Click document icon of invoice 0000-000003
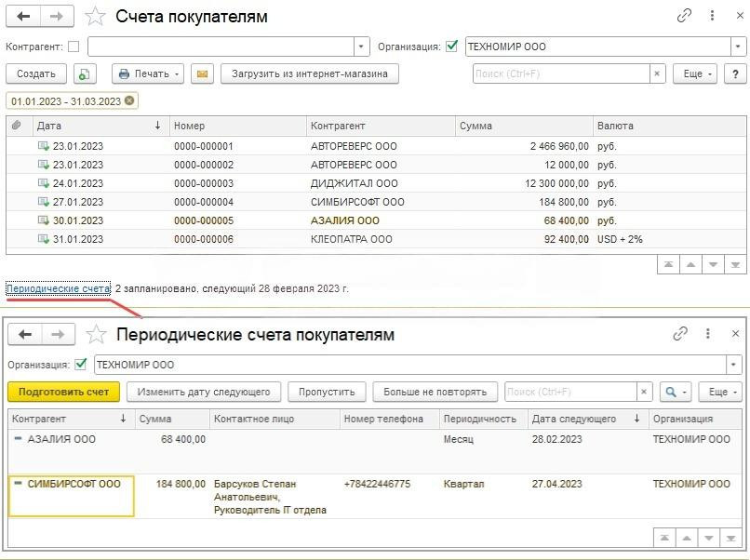Image resolution: width=750 pixels, height=560 pixels. [44, 183]
